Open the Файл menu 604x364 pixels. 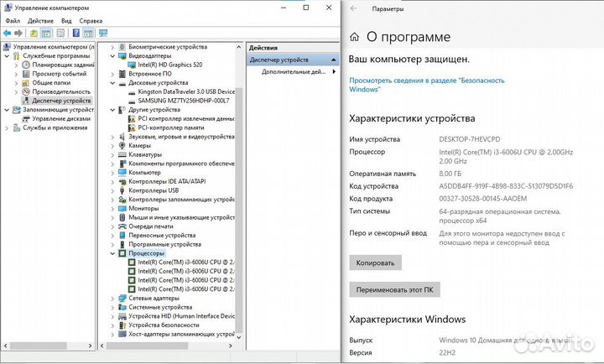pyautogui.click(x=13, y=21)
